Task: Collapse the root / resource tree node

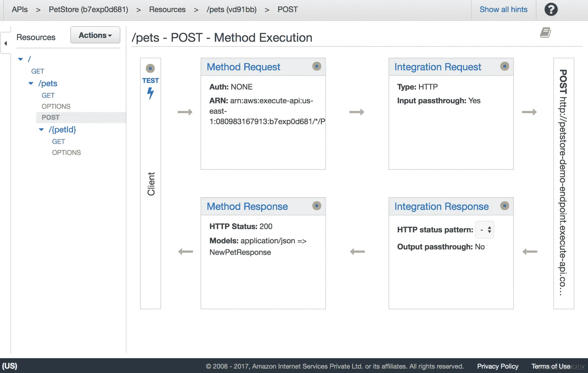Action: [21, 59]
